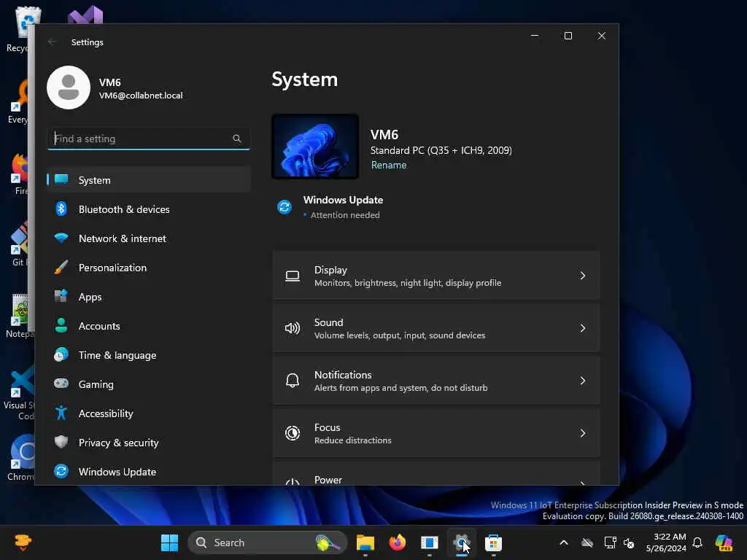Show hidden icons in the system tray
This screenshot has height=560, width=747.
tap(564, 542)
